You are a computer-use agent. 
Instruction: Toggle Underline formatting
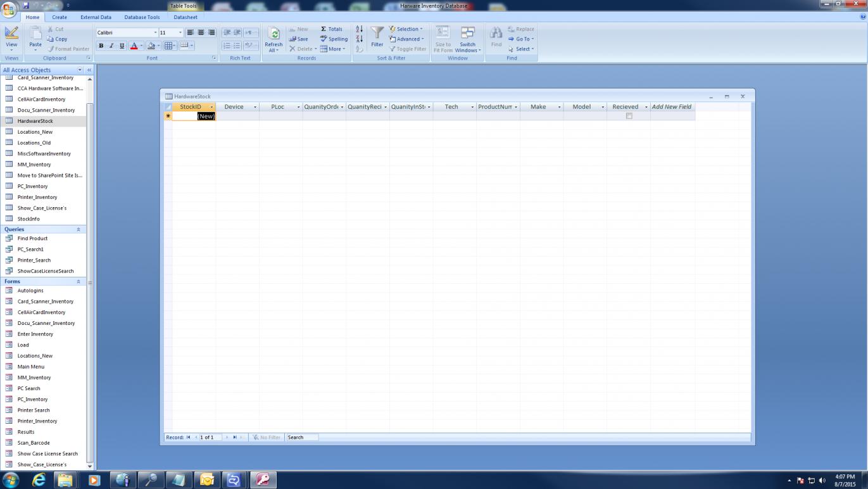pos(122,46)
